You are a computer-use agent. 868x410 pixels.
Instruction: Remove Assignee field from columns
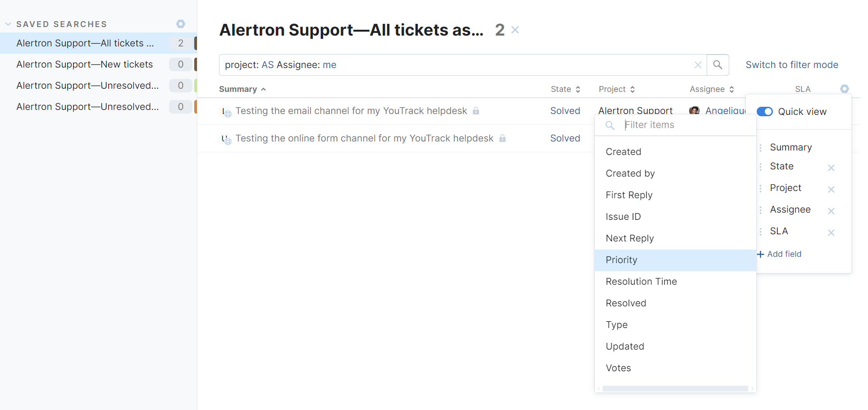pos(831,211)
